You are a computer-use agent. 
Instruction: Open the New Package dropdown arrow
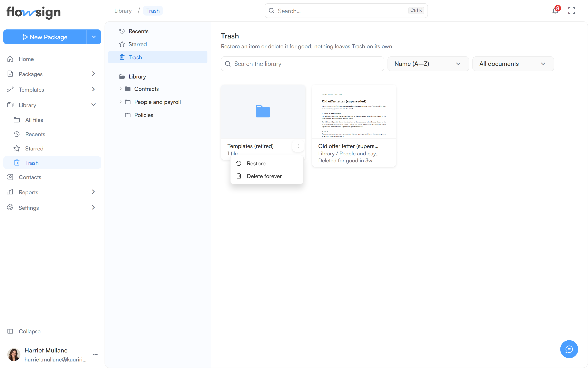[94, 37]
